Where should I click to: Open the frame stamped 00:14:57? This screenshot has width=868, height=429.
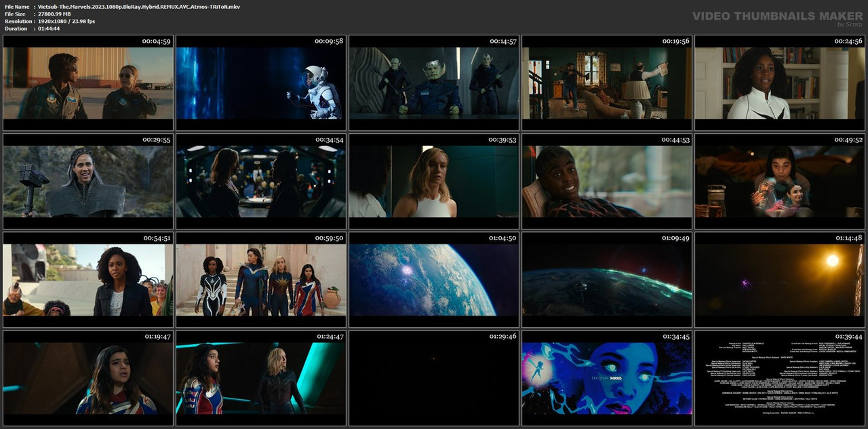pyautogui.click(x=434, y=83)
